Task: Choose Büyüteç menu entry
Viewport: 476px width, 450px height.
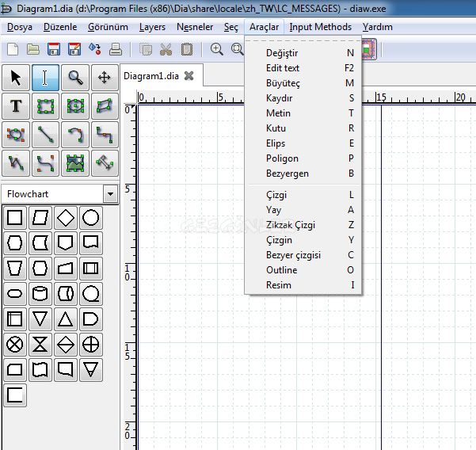Action: tap(303, 83)
